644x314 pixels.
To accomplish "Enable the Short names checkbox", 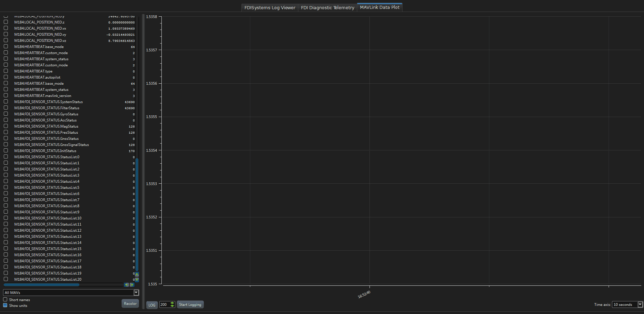I will [5, 300].
